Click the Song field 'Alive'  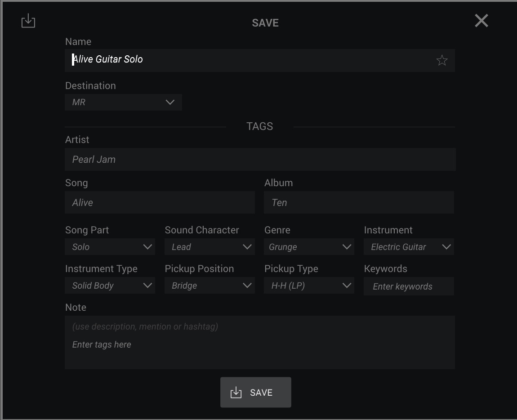pos(160,202)
